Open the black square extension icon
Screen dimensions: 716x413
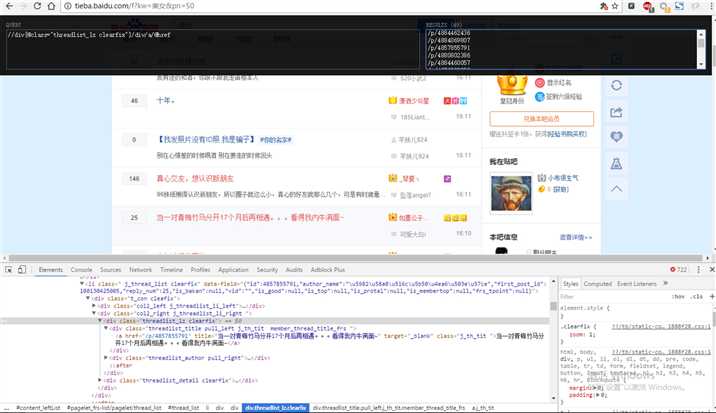(x=631, y=6)
